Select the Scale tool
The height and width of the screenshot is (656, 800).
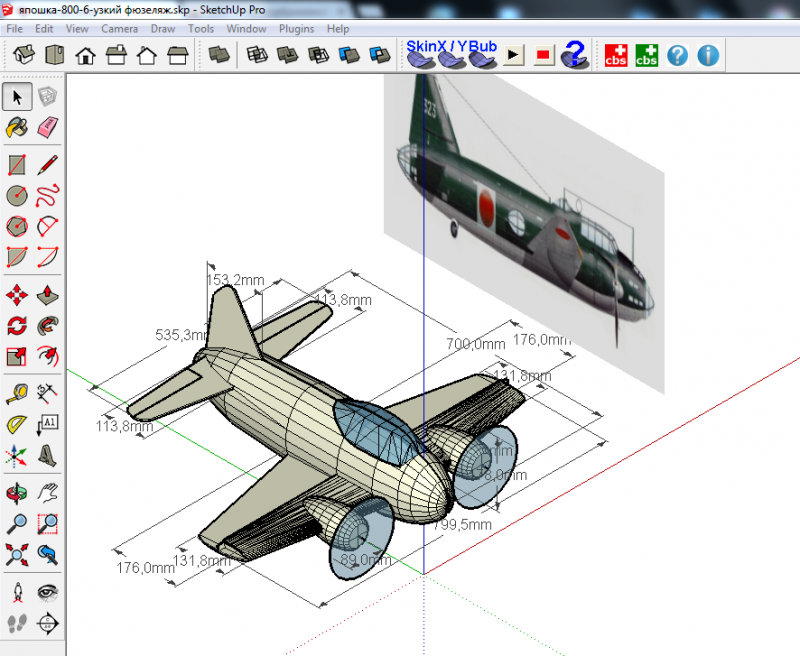(x=17, y=357)
